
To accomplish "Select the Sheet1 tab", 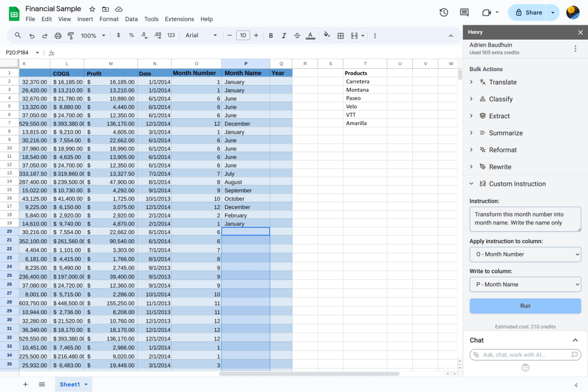I will coord(69,384).
